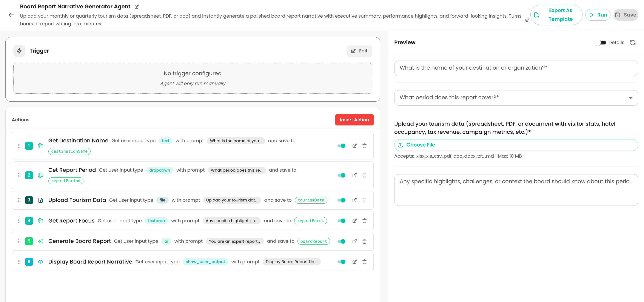Delete the Get Report Period action
Image resolution: width=644 pixels, height=302 pixels.
pyautogui.click(x=365, y=175)
